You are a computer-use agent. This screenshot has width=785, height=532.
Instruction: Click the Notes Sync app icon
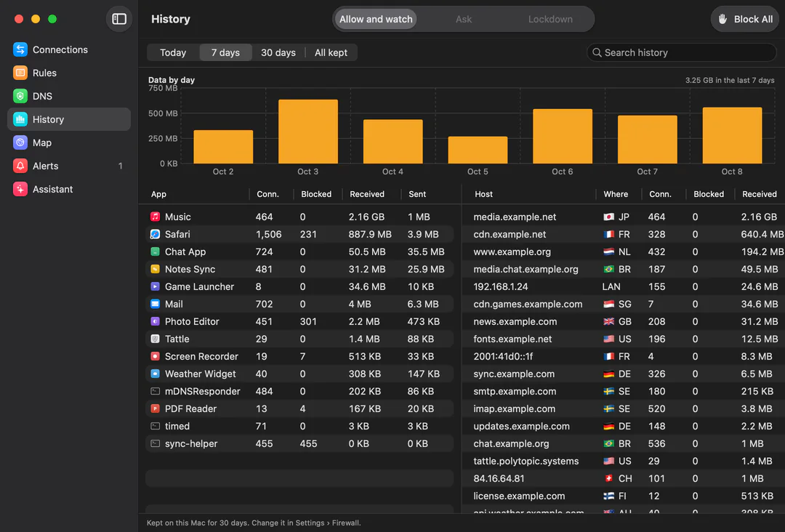tap(156, 269)
